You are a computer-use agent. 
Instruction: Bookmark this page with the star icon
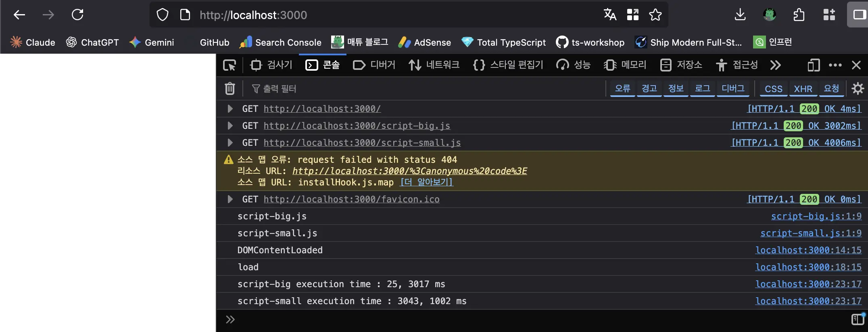[x=655, y=15]
